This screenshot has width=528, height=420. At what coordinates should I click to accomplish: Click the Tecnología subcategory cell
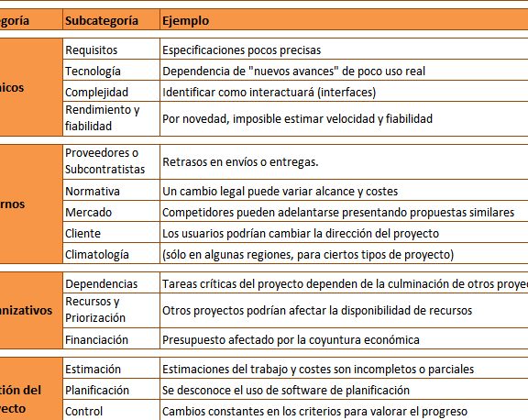pyautogui.click(x=111, y=71)
